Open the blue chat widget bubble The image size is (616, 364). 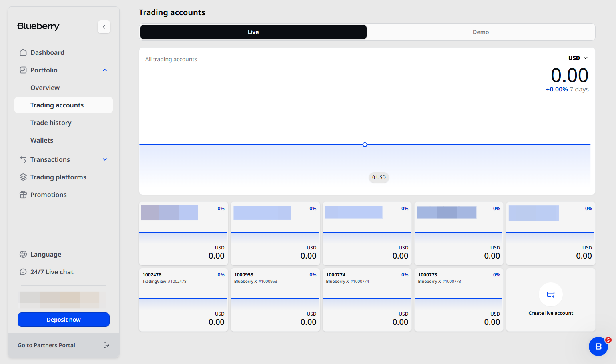[x=598, y=346]
